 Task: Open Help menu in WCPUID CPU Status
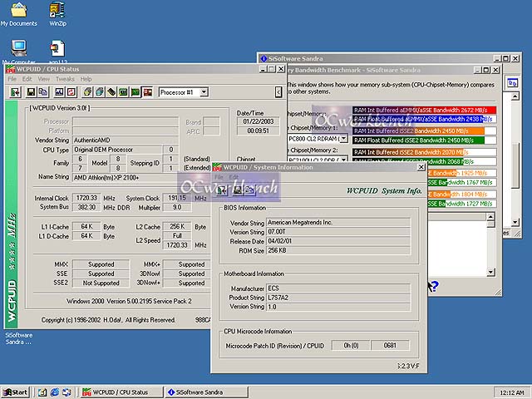86,79
